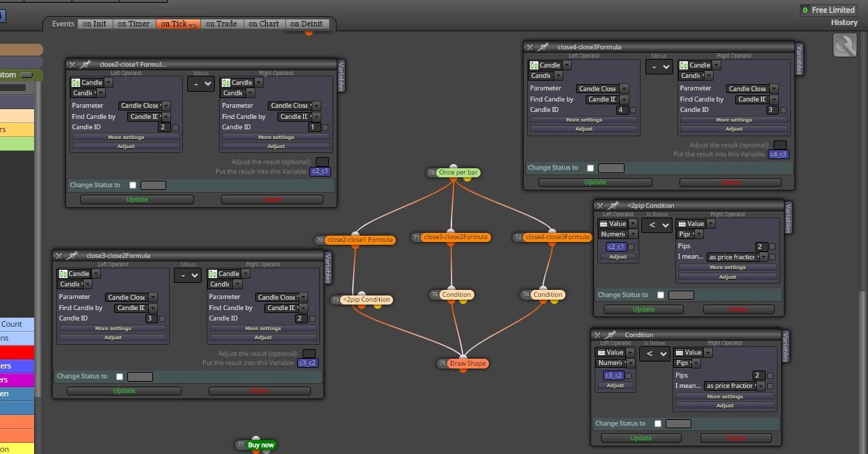Click More settings under close3-close2 left operand
The height and width of the screenshot is (454, 868).
coord(113,328)
